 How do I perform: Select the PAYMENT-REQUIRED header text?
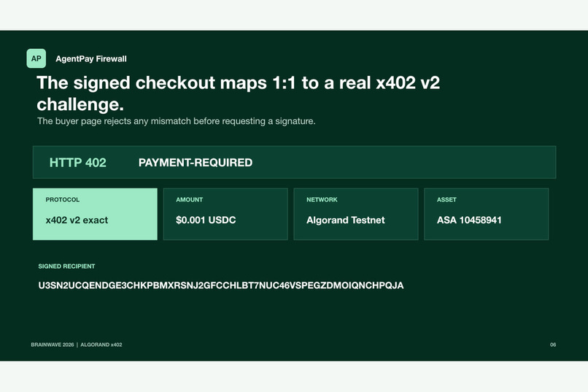pos(196,163)
